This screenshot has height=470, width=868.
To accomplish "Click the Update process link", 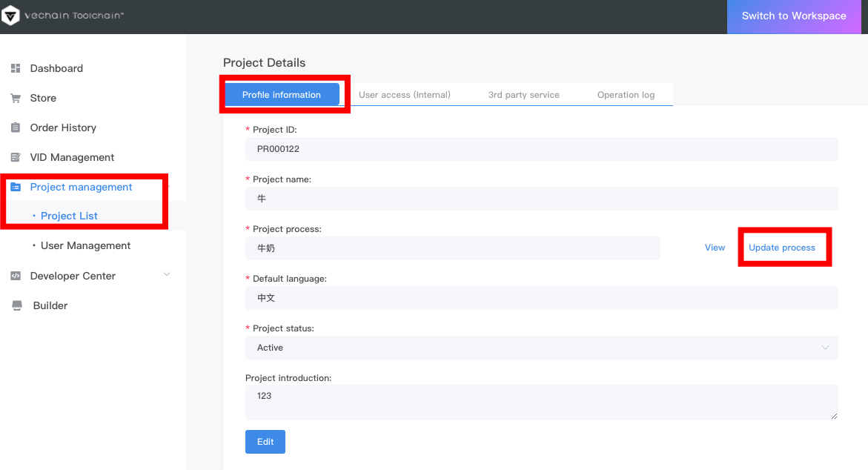I will (781, 248).
